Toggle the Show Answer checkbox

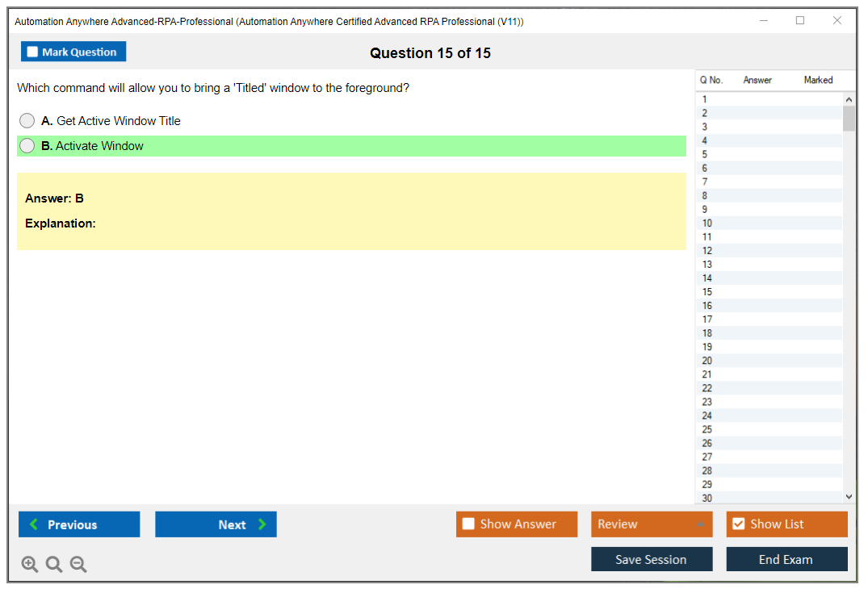click(468, 524)
